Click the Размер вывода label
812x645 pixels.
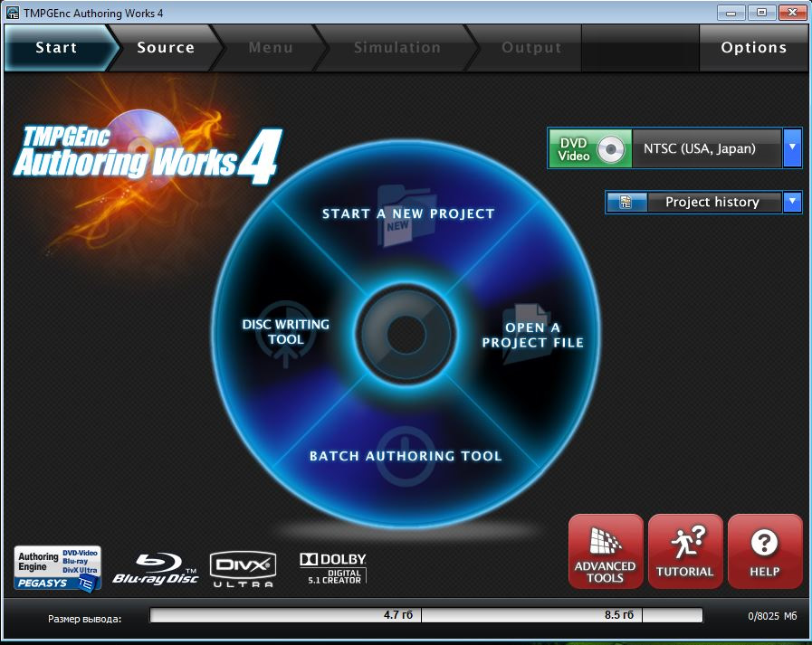85,619
